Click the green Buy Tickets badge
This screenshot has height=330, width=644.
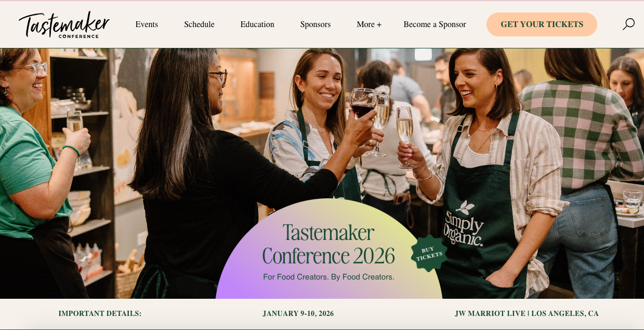[429, 253]
